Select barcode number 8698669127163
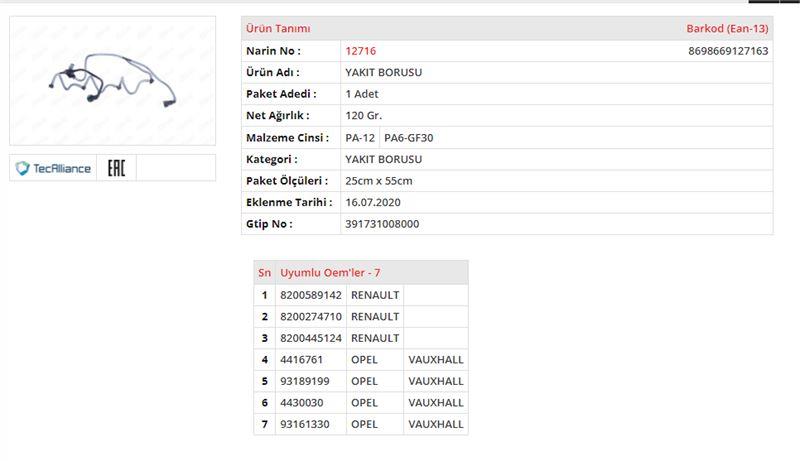This screenshot has width=800, height=461. (728, 51)
